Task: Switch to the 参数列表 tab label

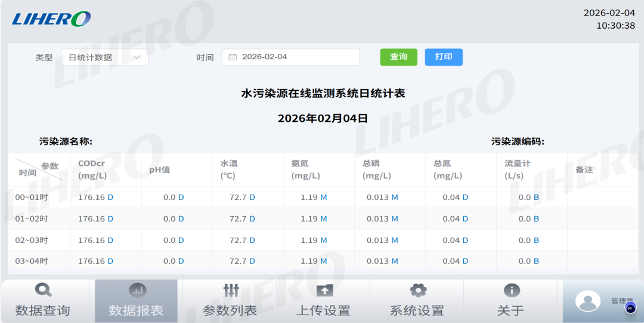Action: [230, 310]
